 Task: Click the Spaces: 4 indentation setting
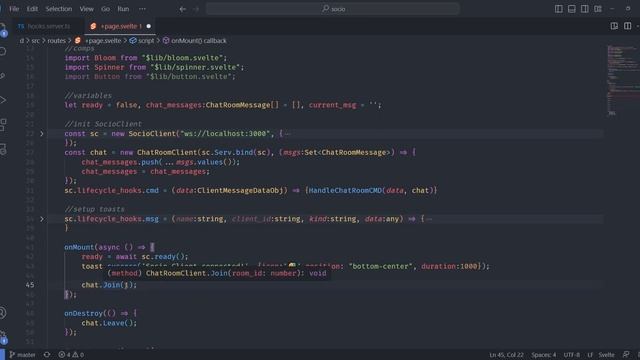(x=543, y=355)
